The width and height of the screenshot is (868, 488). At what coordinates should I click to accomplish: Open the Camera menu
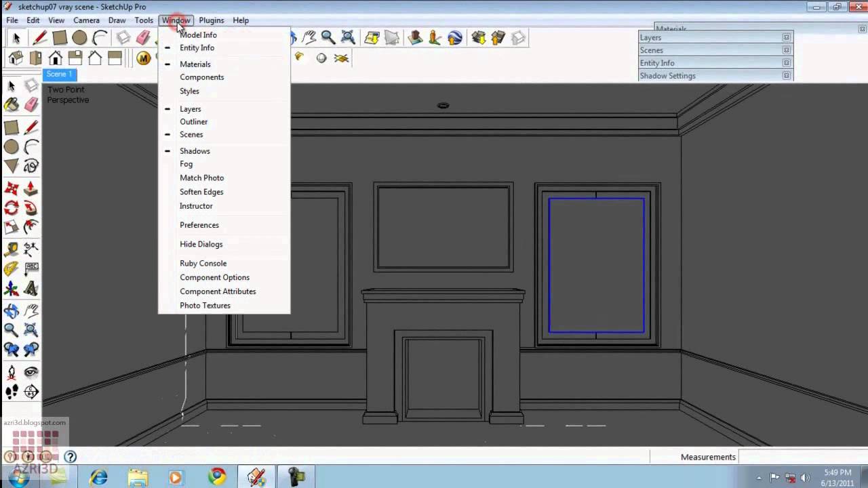pos(86,20)
